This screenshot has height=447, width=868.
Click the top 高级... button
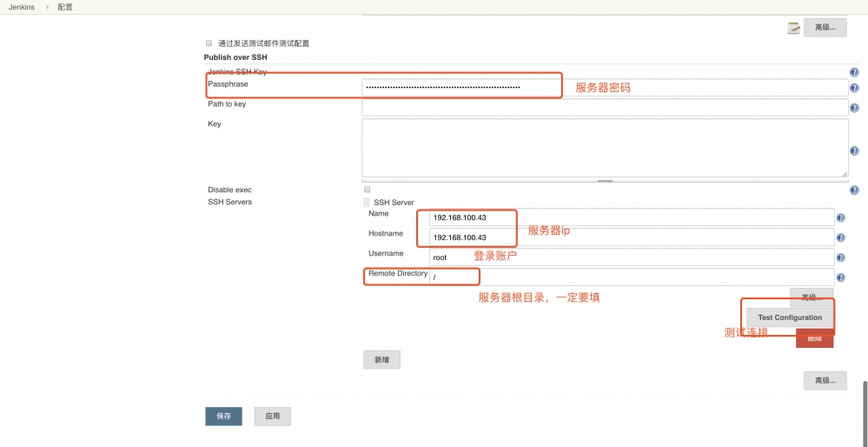825,28
